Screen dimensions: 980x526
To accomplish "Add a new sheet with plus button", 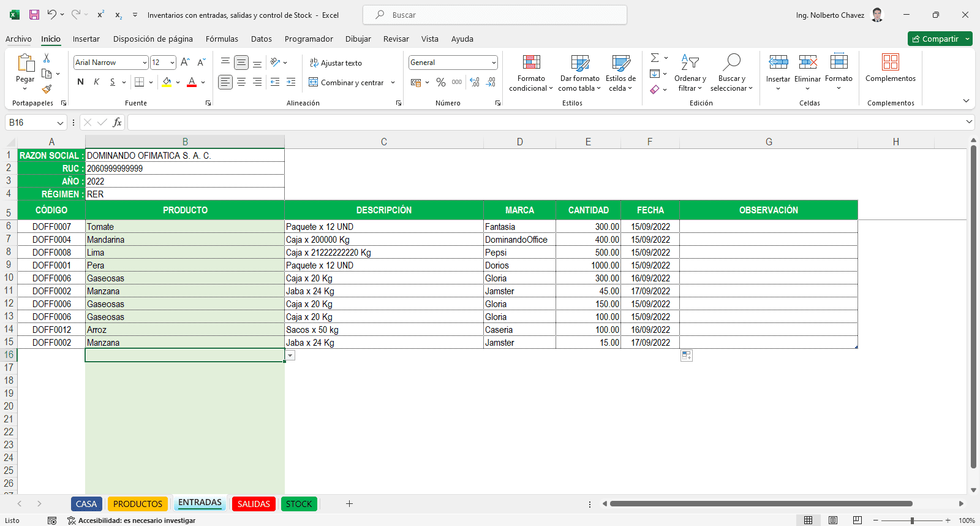I will click(349, 504).
